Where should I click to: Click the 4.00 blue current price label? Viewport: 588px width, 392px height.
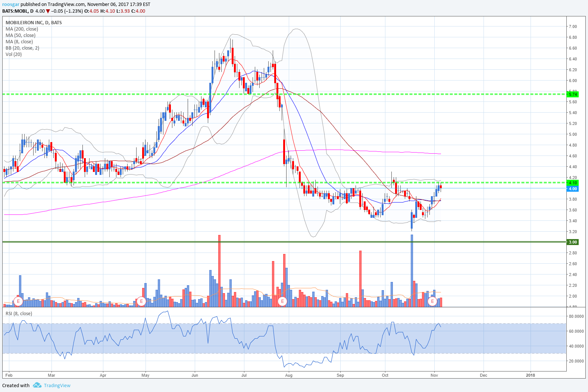573,189
